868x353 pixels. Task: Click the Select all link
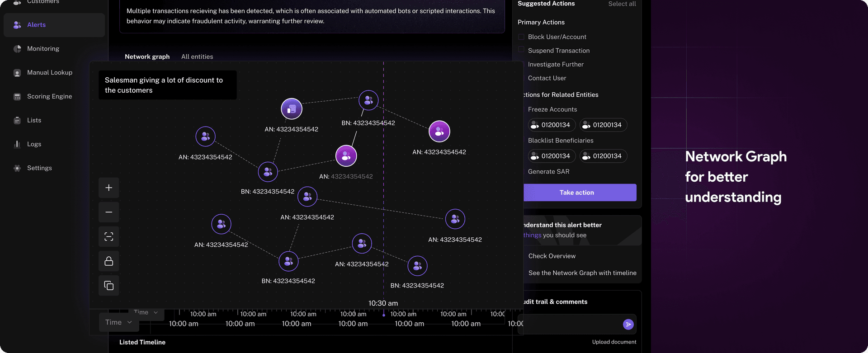point(622,4)
